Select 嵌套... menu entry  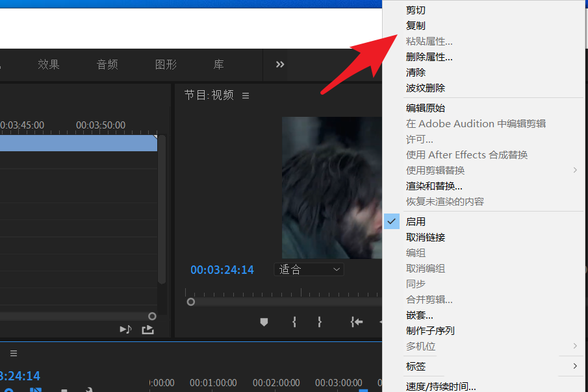tap(419, 315)
